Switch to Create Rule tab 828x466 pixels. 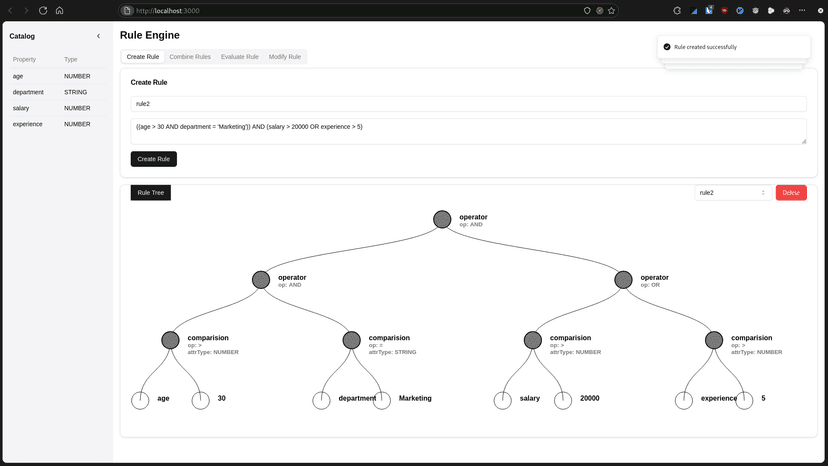(143, 57)
